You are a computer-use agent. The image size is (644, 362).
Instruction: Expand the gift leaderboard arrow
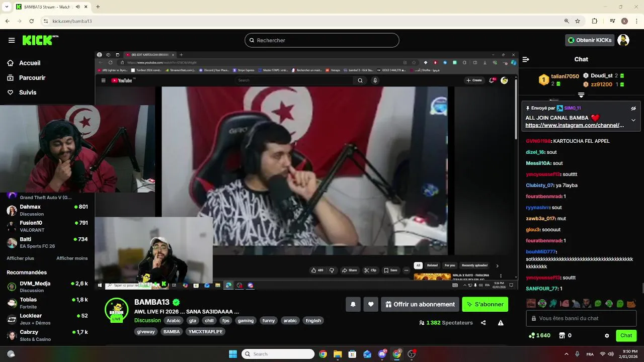(581, 95)
